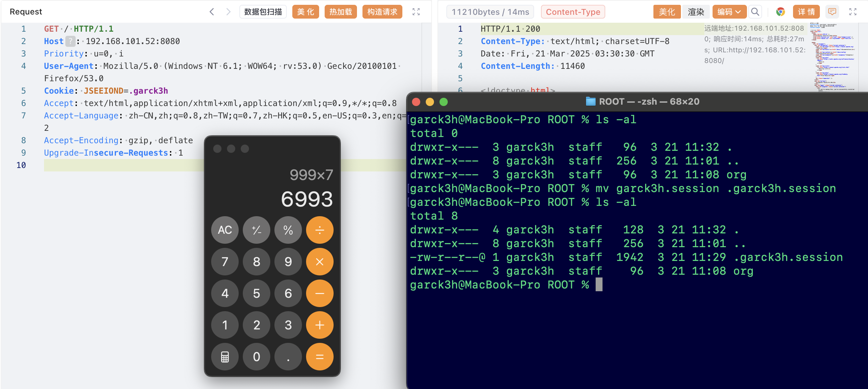Click the 构造请求 button
Viewport: 868px width, 389px height.
pyautogui.click(x=382, y=12)
